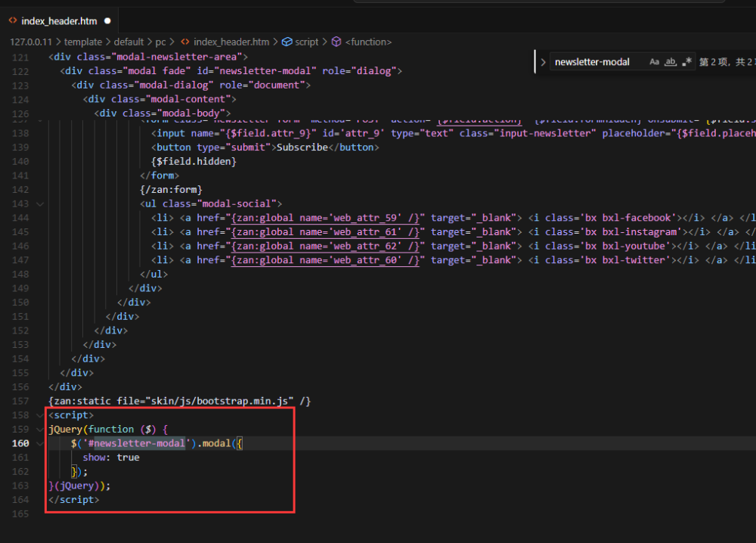Screen dimensions: 756x543
Task: Click 'bx bxl-instagram' class on line 145
Action: point(631,231)
